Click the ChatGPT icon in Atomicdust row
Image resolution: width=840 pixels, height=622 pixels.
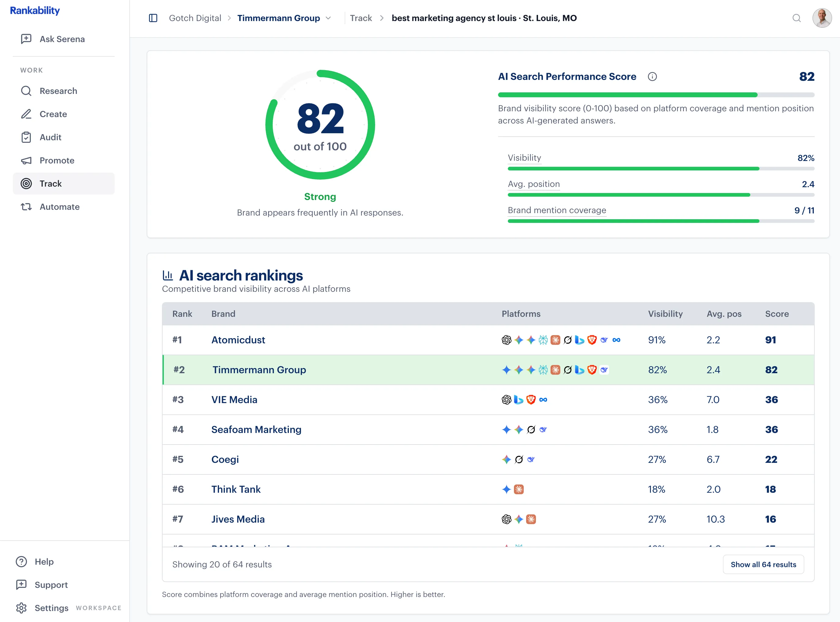click(x=506, y=340)
